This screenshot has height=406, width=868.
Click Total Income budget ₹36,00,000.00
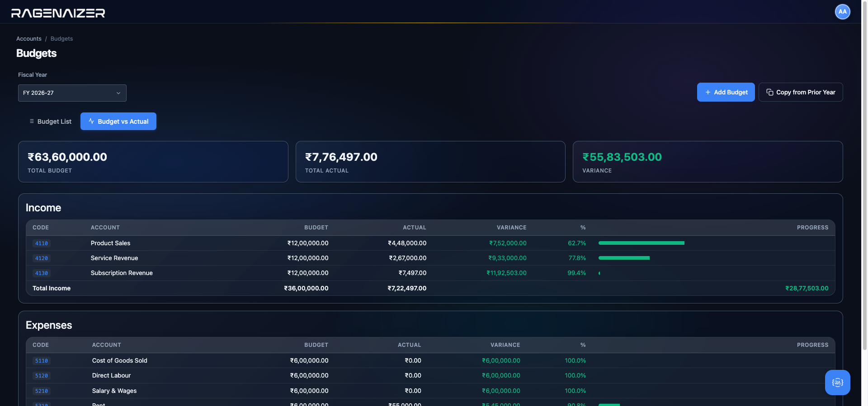(x=306, y=288)
